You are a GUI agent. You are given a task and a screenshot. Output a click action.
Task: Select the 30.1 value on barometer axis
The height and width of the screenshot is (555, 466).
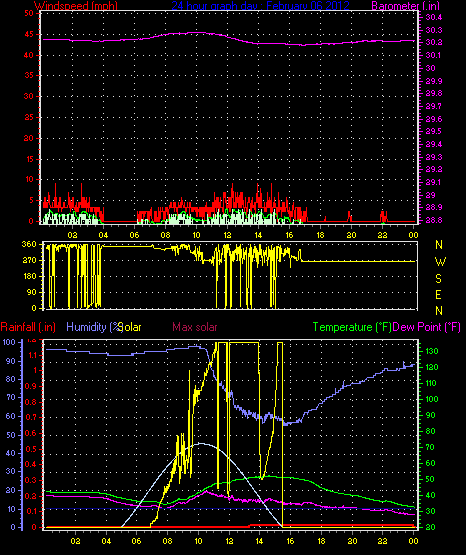433,55
